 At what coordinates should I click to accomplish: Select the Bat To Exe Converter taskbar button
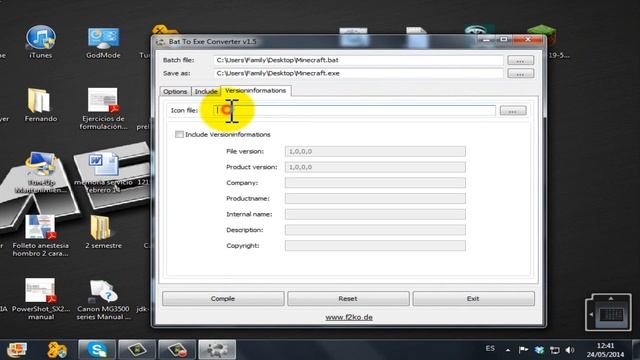click(217, 350)
